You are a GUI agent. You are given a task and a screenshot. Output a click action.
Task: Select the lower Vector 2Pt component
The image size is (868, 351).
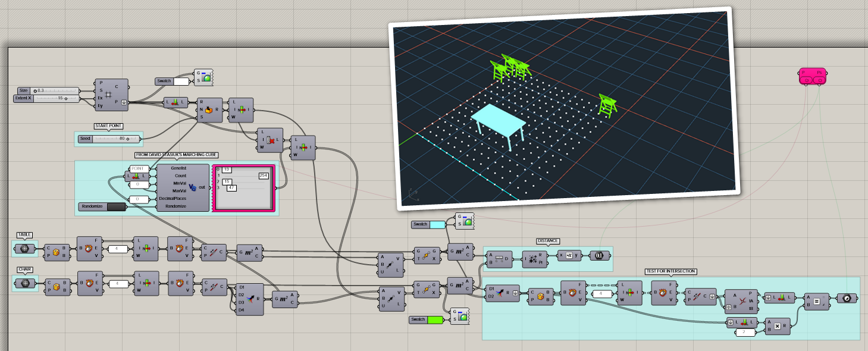click(x=391, y=299)
